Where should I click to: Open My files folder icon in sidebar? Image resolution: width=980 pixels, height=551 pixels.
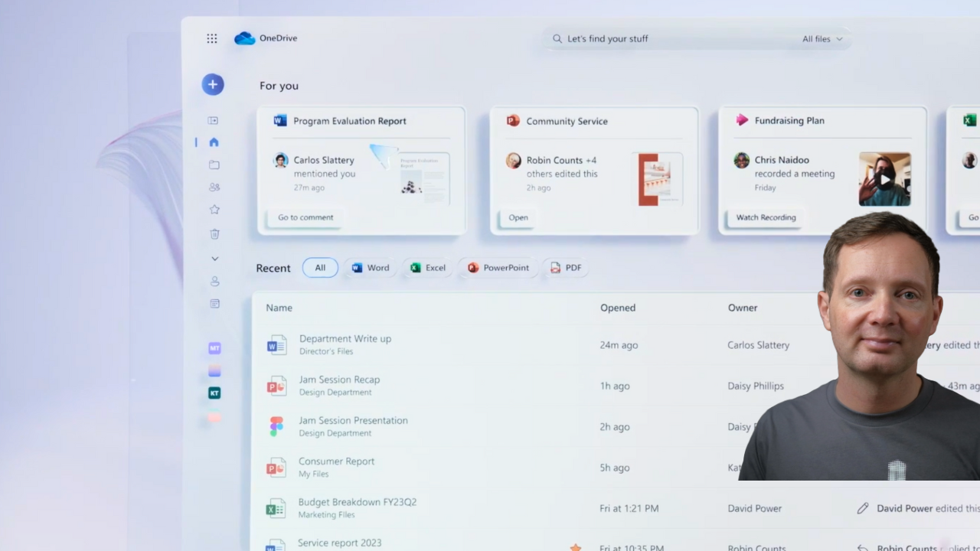tap(214, 165)
